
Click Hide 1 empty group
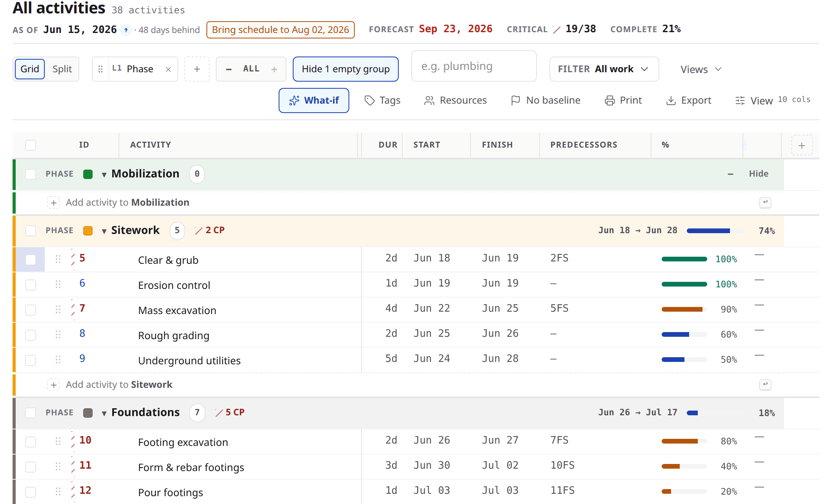coord(346,69)
